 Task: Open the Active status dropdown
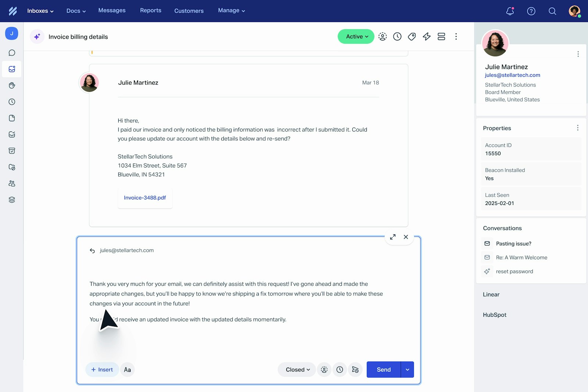355,36
